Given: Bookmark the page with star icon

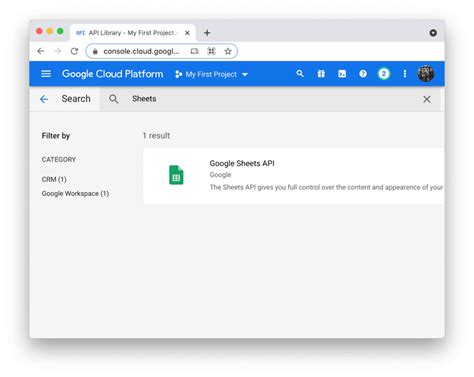Looking at the screenshot, I should (x=228, y=51).
